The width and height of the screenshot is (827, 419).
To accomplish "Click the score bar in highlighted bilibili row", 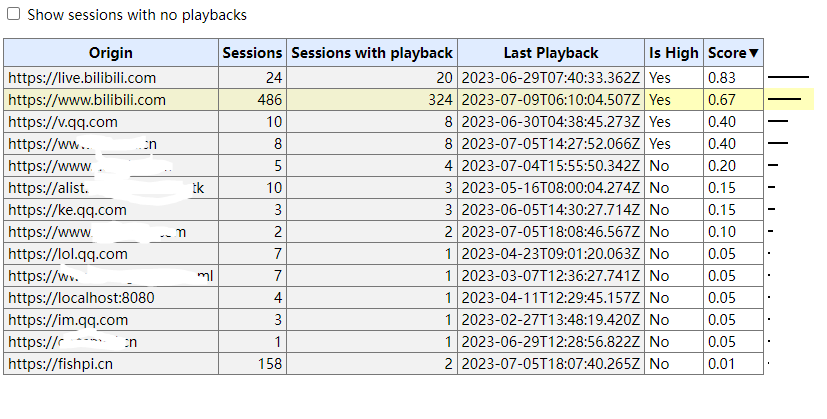I will point(784,99).
